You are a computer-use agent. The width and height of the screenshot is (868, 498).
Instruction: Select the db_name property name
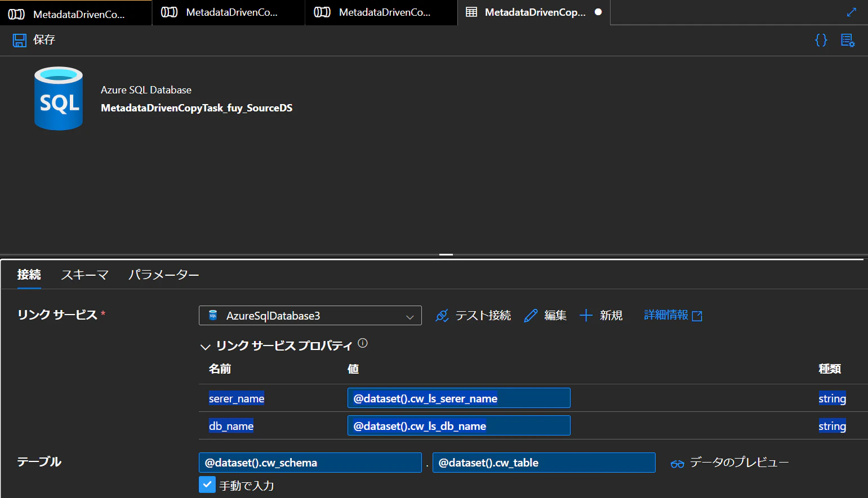pos(232,426)
